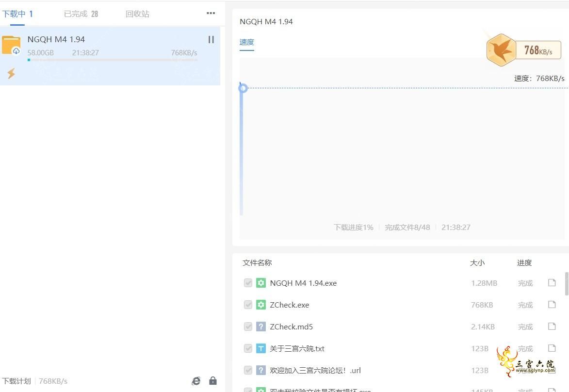Sort by the 文件名称 column header
The image size is (569, 392).
click(x=257, y=263)
